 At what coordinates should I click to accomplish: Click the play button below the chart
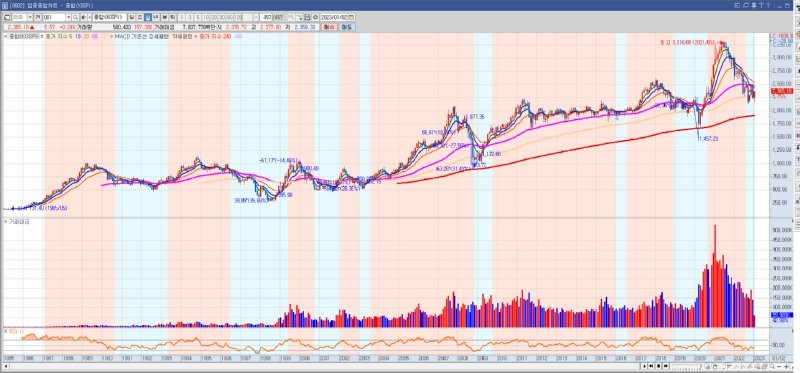[644, 366]
